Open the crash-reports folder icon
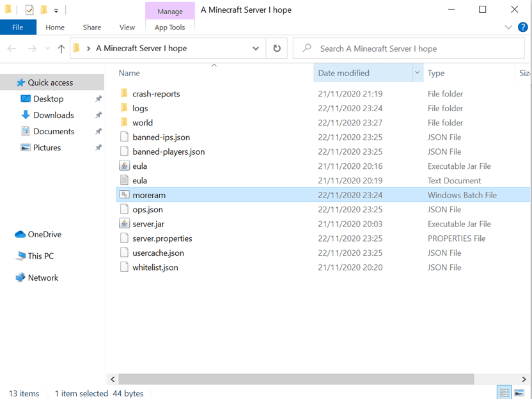 coord(125,94)
